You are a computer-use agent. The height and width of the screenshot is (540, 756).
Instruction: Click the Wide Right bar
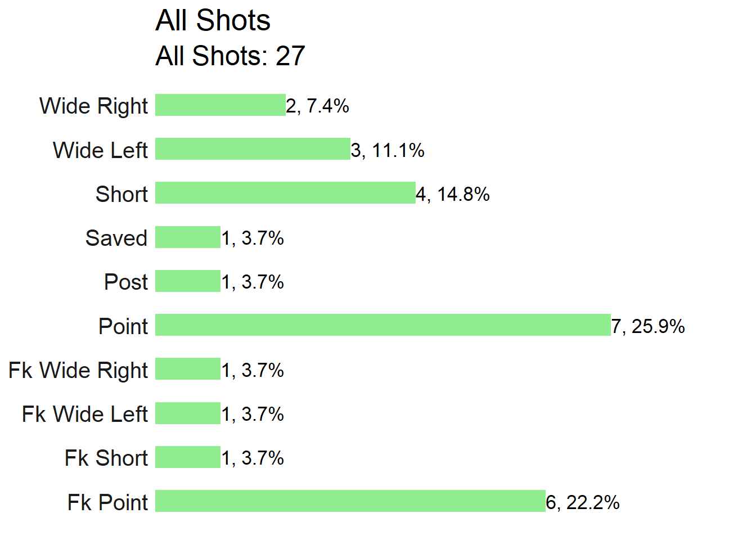point(220,105)
